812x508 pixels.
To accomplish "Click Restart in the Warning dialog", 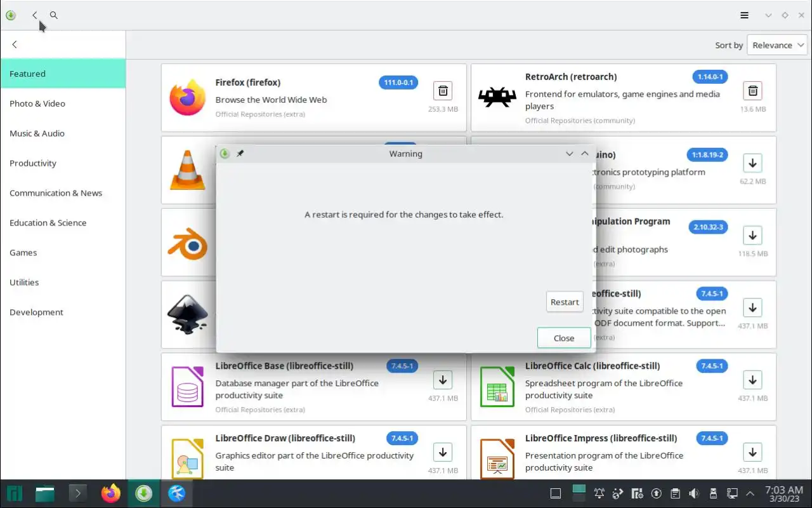I will 565,302.
